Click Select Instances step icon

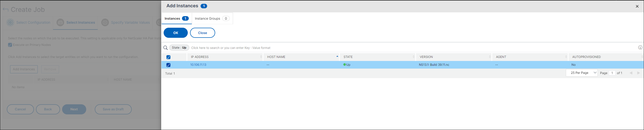[x=60, y=22]
